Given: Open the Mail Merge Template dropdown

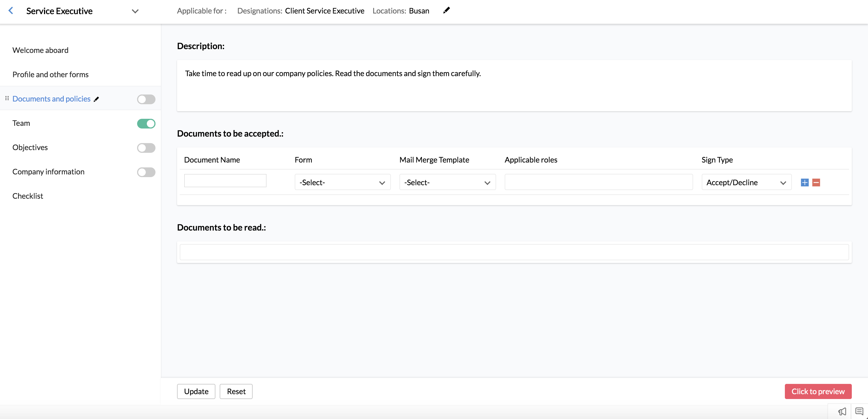Looking at the screenshot, I should [447, 182].
